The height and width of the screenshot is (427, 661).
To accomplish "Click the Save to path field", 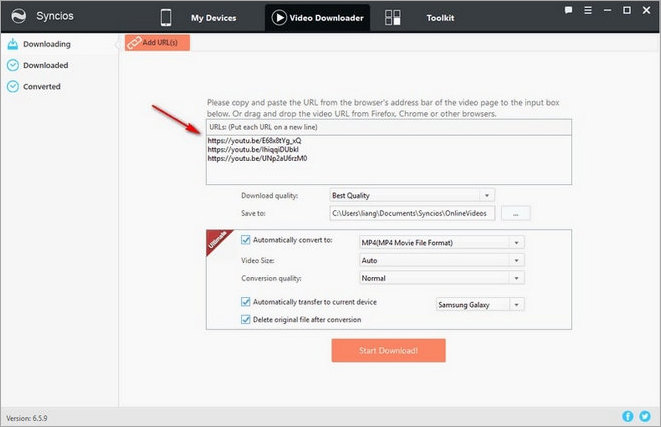I will pos(412,213).
